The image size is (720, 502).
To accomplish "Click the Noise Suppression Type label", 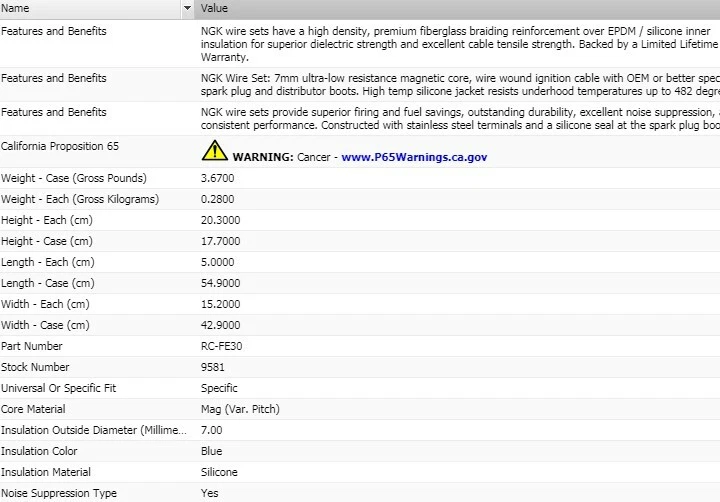I will tap(59, 493).
